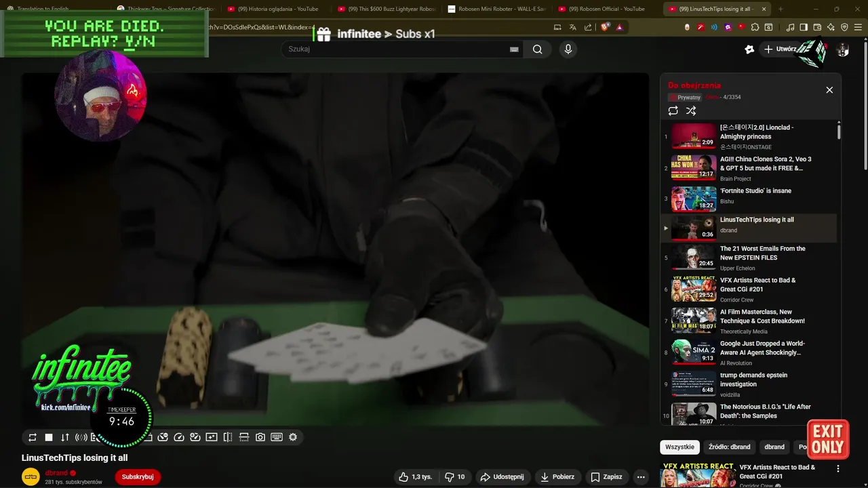868x488 pixels.
Task: Dislike the video with thumbs down
Action: click(455, 476)
